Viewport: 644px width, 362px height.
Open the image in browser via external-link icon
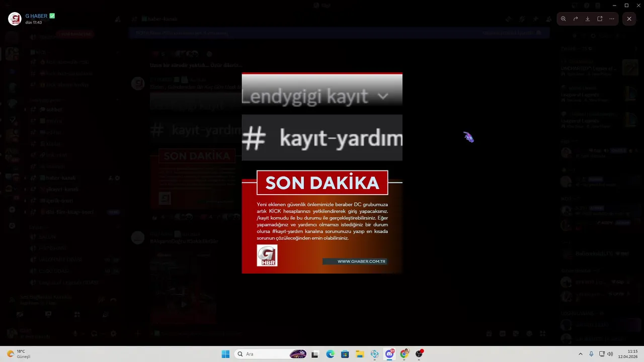pyautogui.click(x=600, y=19)
